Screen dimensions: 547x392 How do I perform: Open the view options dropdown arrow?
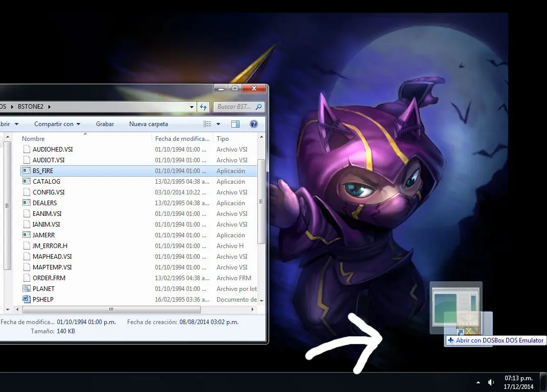click(x=219, y=124)
